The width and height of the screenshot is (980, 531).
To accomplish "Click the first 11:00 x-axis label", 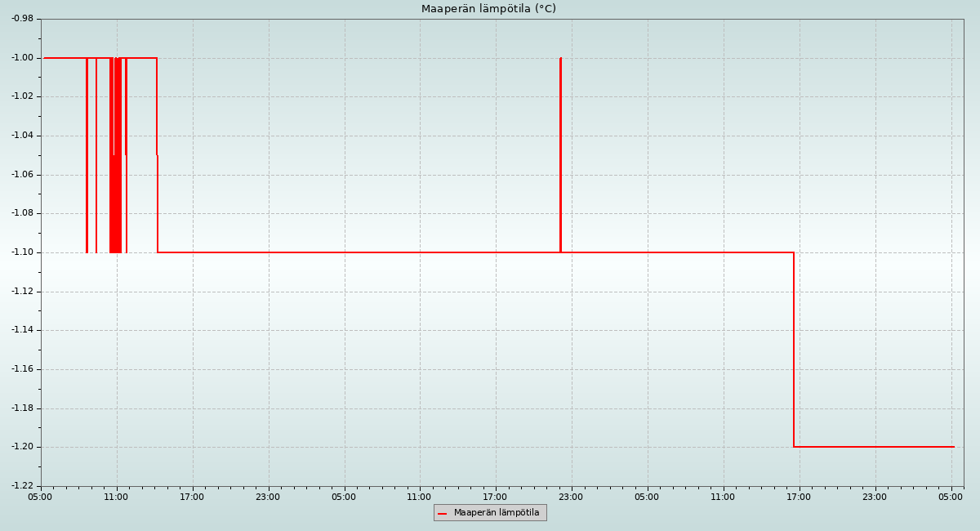I will click(x=116, y=497).
